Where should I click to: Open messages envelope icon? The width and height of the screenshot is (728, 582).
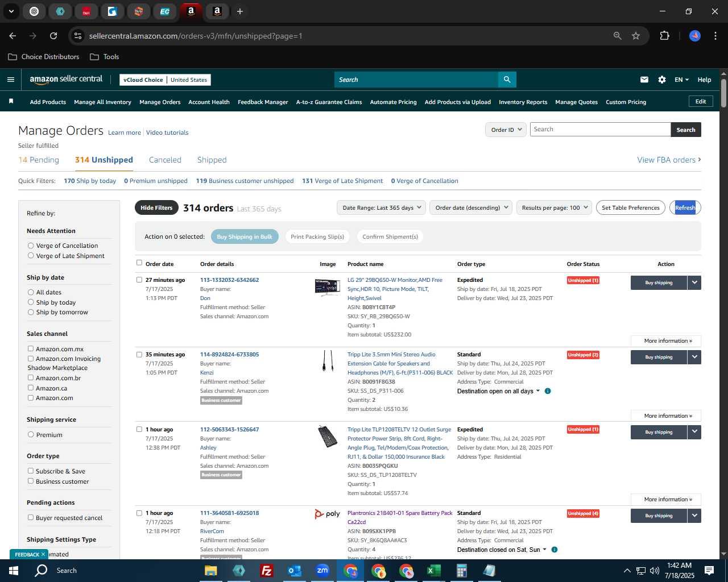coord(644,80)
